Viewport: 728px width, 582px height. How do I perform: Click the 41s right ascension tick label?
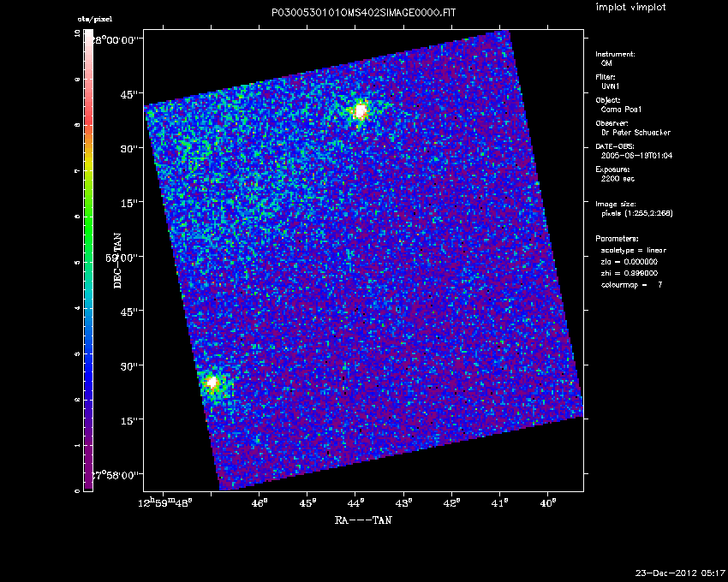point(500,503)
